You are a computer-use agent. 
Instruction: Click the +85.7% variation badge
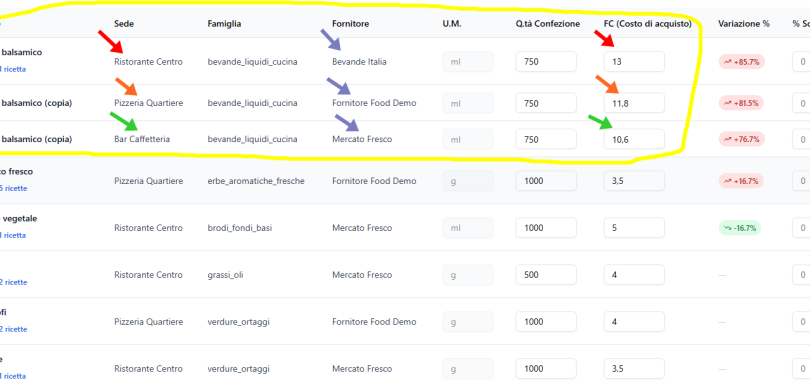coord(741,61)
